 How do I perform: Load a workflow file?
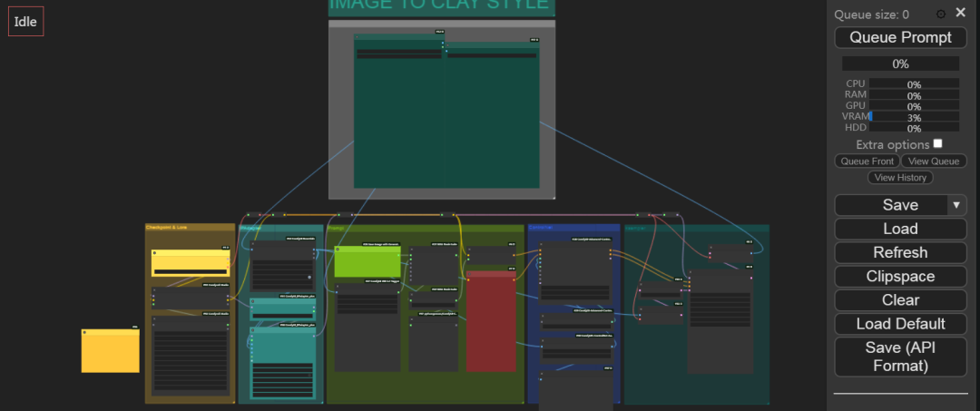[900, 229]
